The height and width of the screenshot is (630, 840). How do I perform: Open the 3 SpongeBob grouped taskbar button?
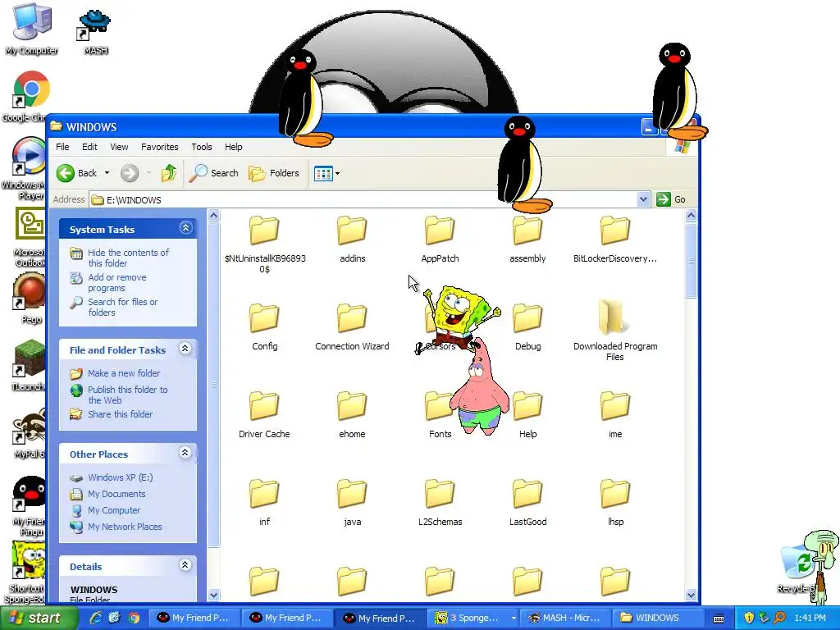[474, 618]
